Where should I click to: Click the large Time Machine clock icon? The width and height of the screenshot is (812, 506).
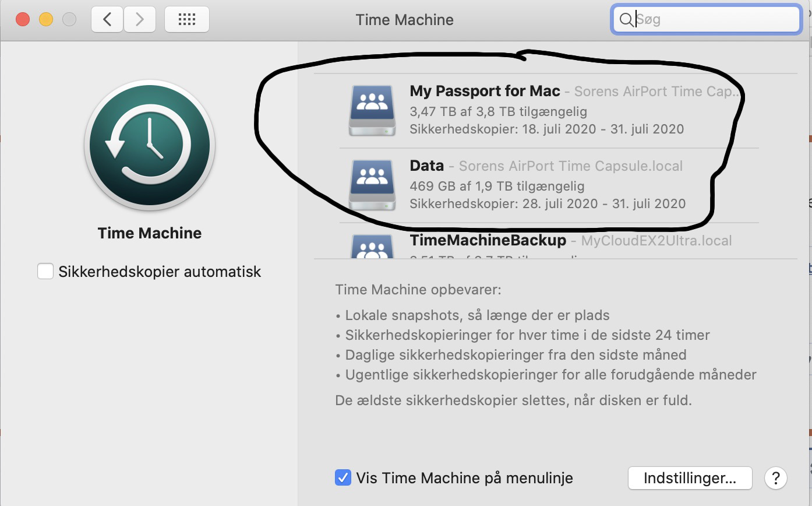click(x=150, y=145)
